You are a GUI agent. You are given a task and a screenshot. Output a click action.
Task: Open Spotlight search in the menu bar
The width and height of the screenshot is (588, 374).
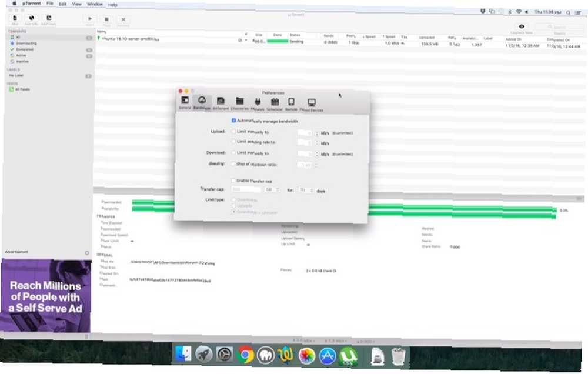tap(569, 12)
